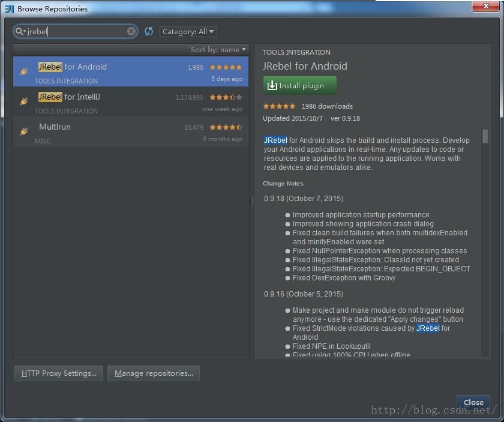504x422 pixels.
Task: Open Manage repositories dialog
Action: pos(154,373)
